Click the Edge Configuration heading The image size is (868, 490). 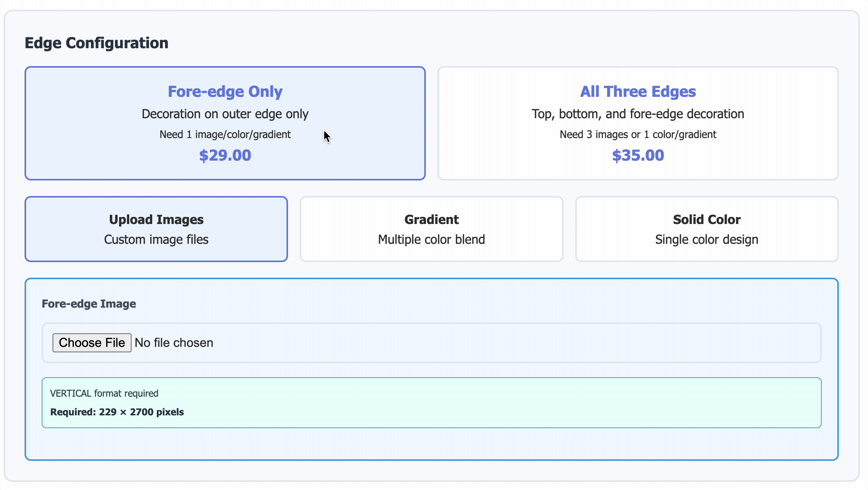pyautogui.click(x=97, y=43)
